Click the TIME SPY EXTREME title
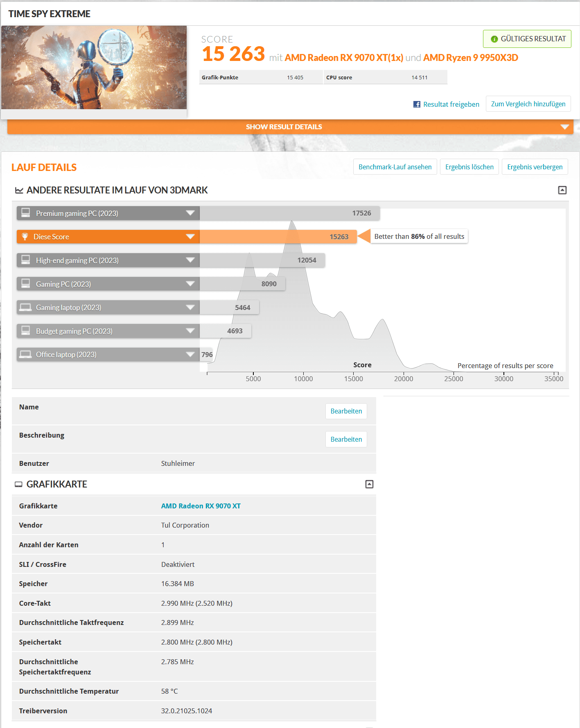 tap(49, 14)
